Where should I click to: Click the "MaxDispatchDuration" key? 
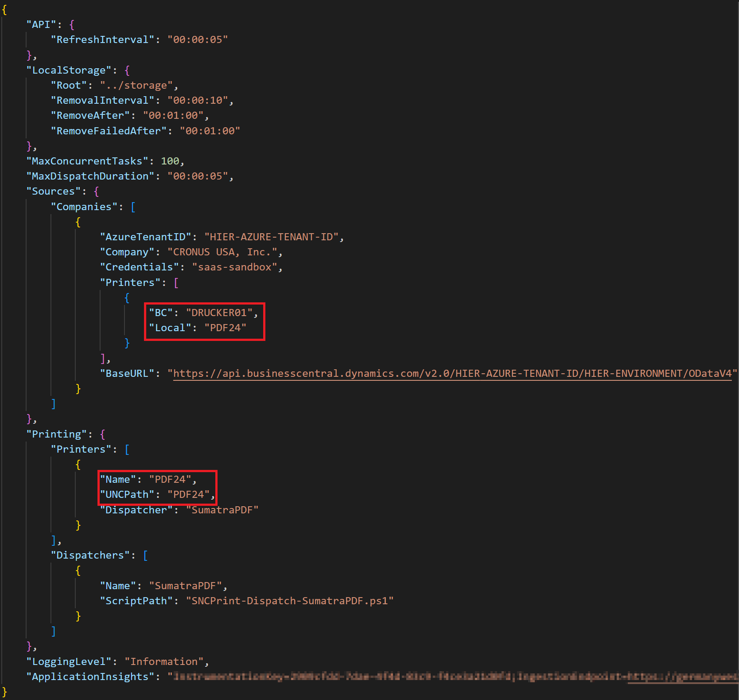tap(90, 176)
